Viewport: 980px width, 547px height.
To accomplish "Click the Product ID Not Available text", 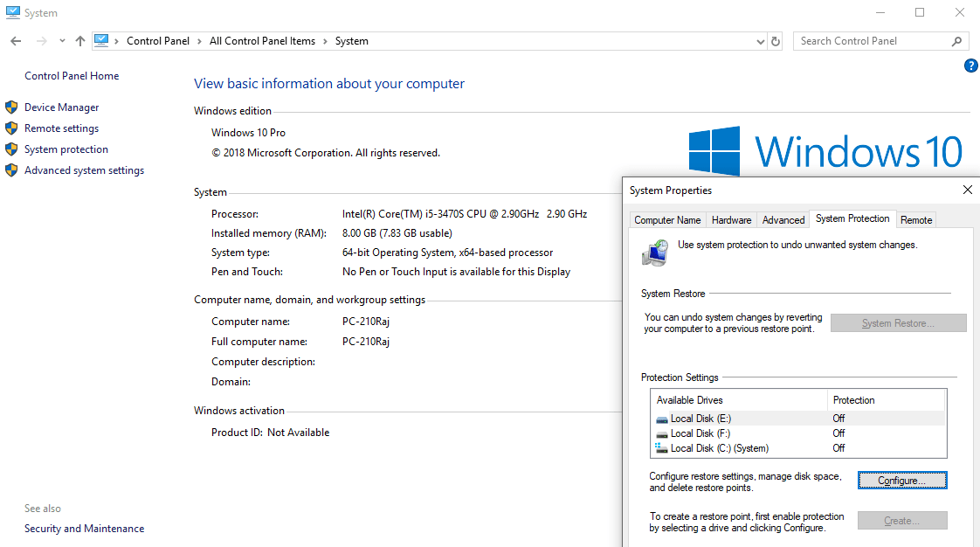I will [270, 433].
